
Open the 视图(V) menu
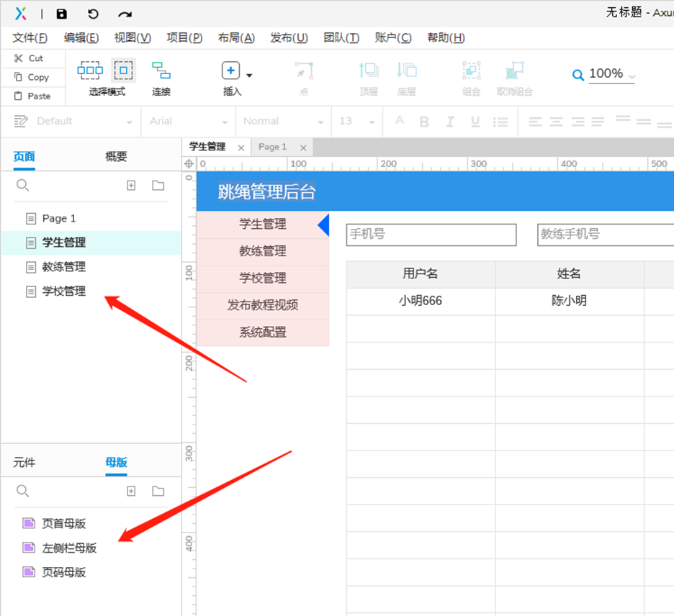pyautogui.click(x=132, y=38)
